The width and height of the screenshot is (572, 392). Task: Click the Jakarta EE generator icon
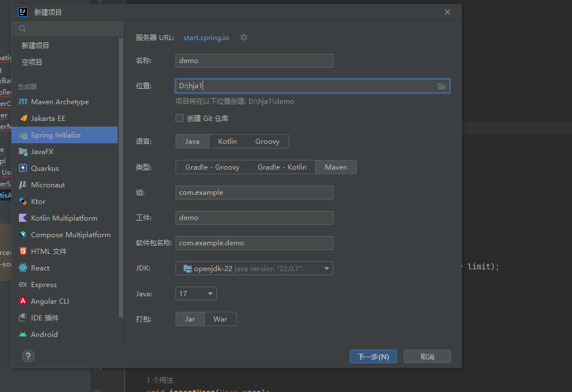tap(23, 118)
